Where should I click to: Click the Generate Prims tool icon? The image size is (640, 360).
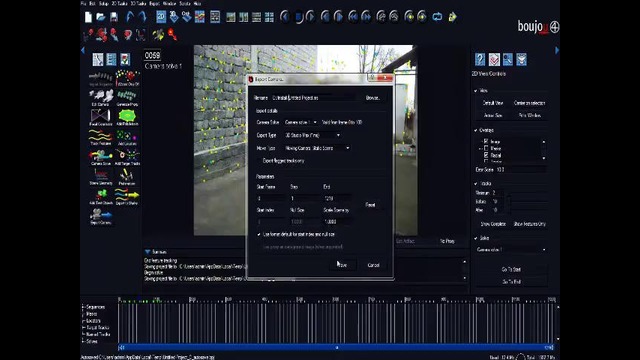pos(127,98)
